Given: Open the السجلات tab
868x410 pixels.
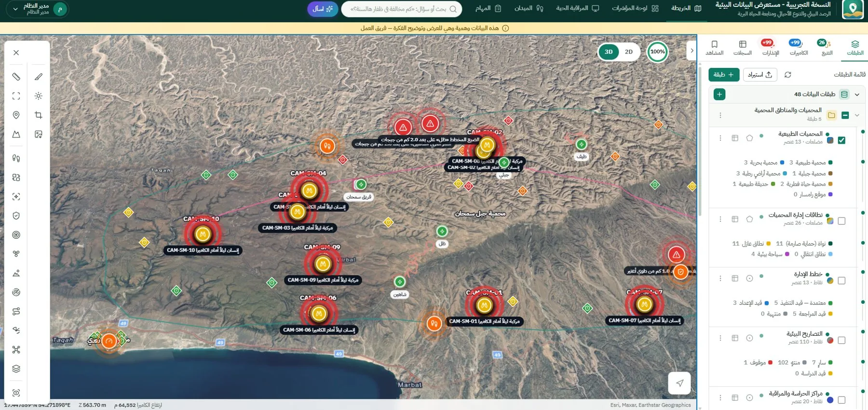Looking at the screenshot, I should click(743, 47).
